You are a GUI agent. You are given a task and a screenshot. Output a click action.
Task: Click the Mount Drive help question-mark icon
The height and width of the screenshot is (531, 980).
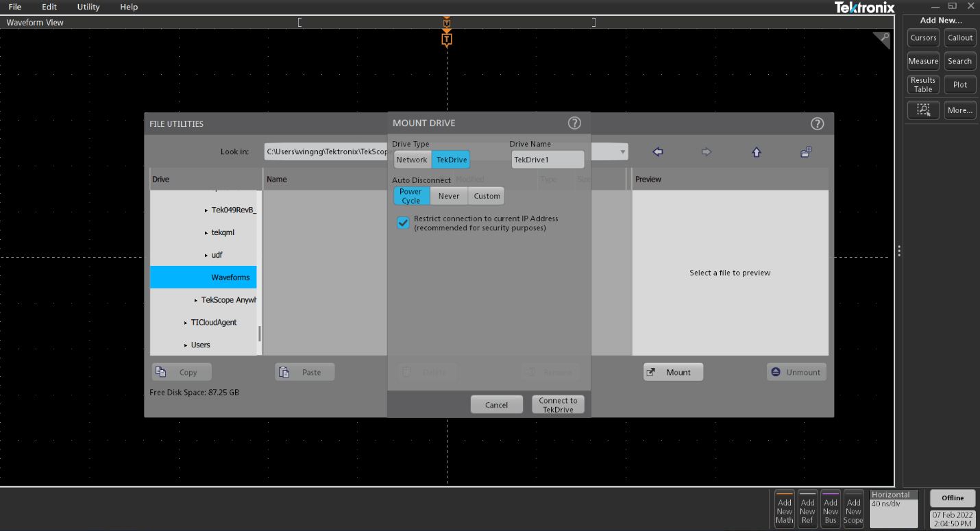(574, 123)
